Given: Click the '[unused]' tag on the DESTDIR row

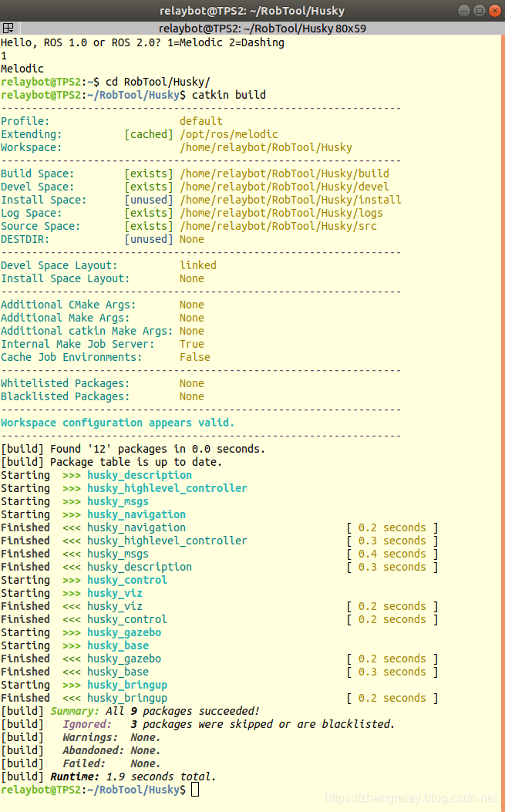Looking at the screenshot, I should point(149,239).
